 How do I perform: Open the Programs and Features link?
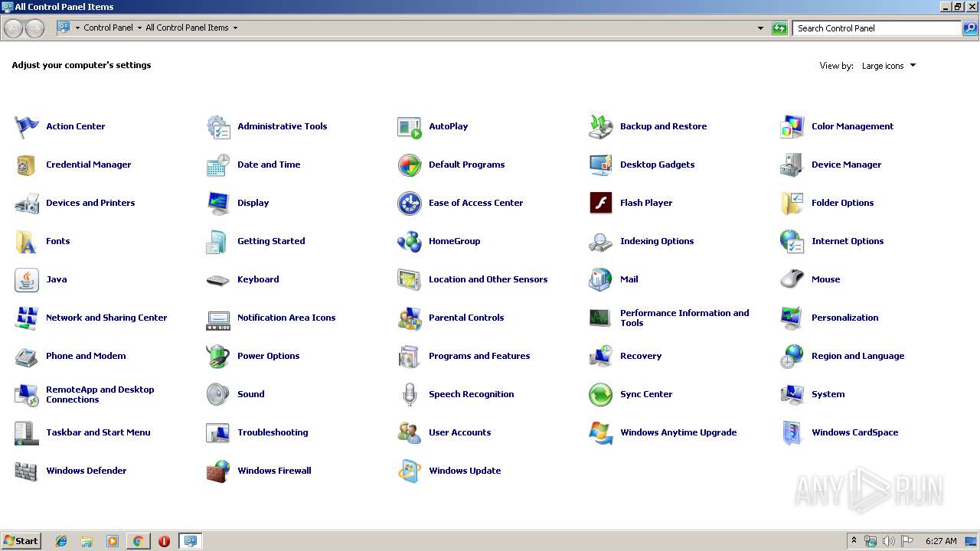click(479, 356)
